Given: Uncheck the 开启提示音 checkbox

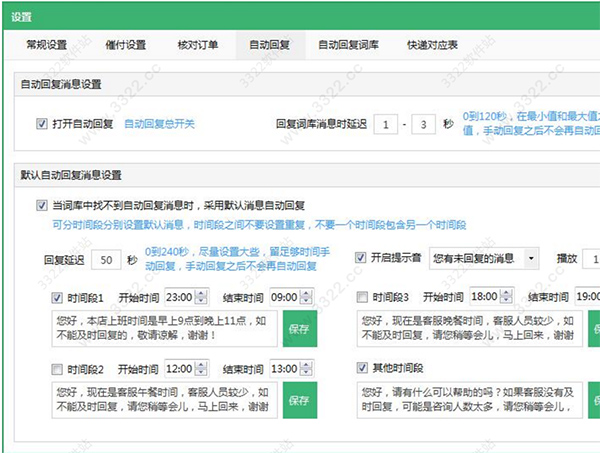Looking at the screenshot, I should pyautogui.click(x=361, y=258).
